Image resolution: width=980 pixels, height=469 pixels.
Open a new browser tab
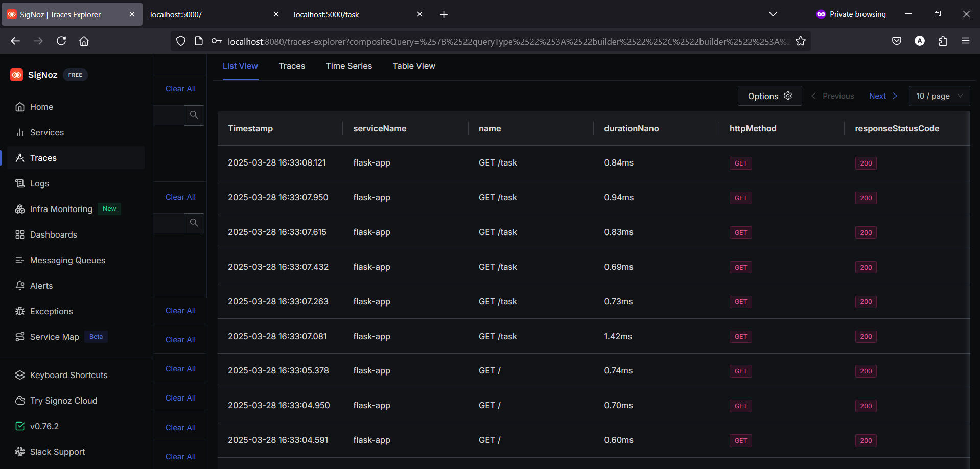[x=444, y=15]
